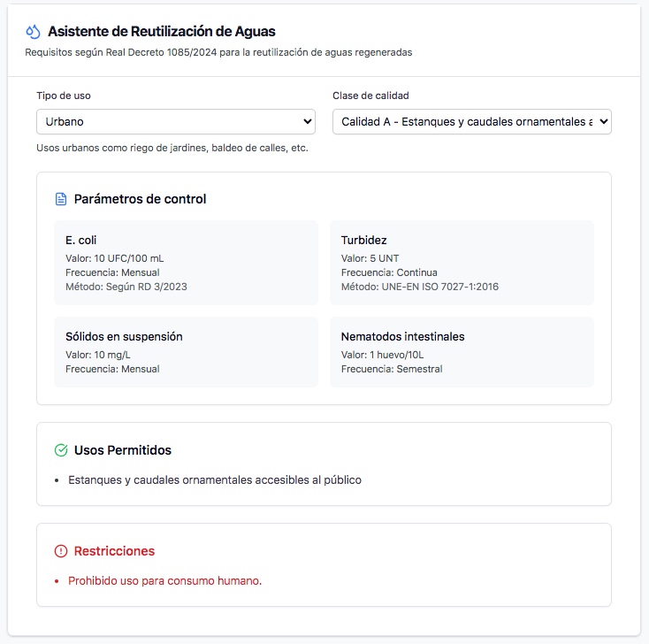Screen dimensions: 649x644
Task: Open the Clase de calidad dropdown
Action: click(472, 122)
